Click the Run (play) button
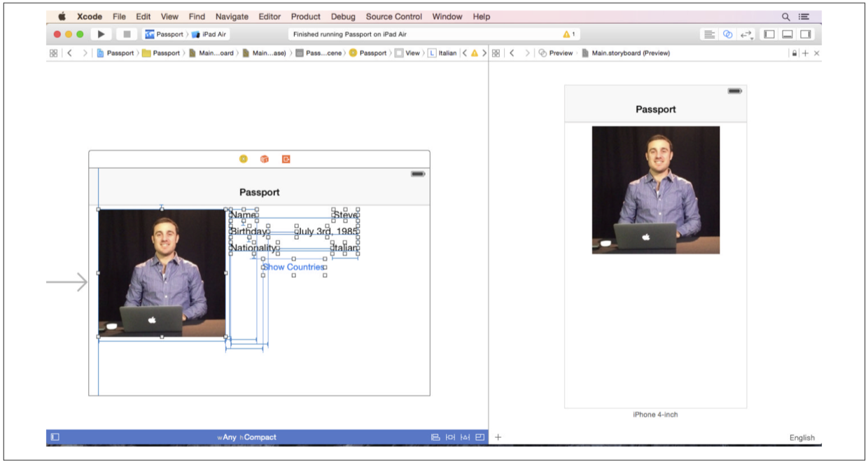Screen dimensions: 868x463 [x=101, y=34]
